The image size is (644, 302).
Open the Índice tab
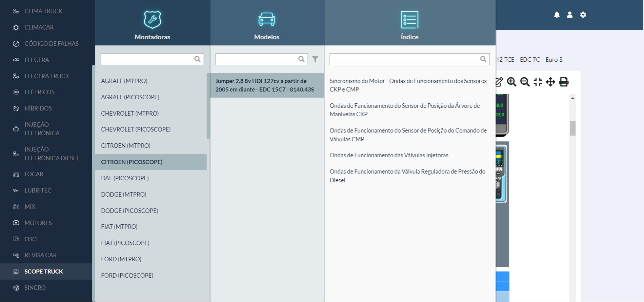409,24
